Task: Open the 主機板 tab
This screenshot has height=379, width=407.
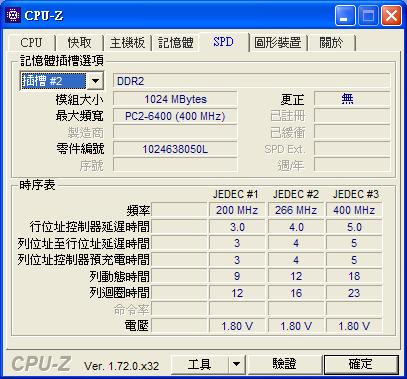Action: point(128,43)
